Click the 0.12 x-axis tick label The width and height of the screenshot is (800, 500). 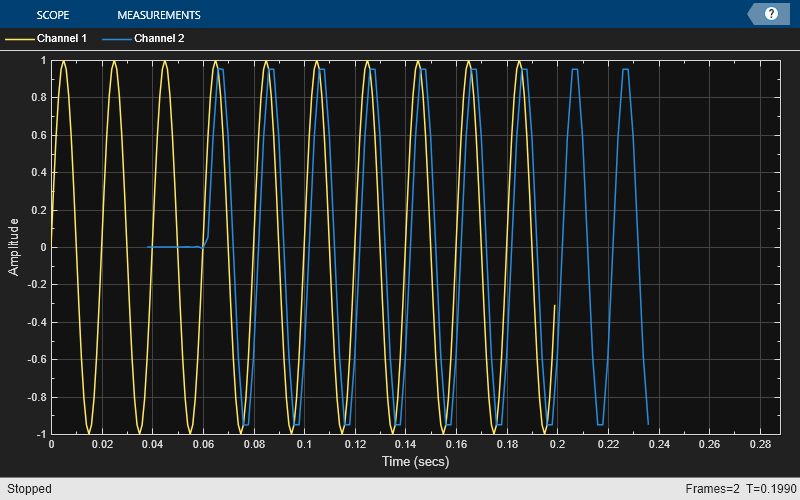(355, 444)
